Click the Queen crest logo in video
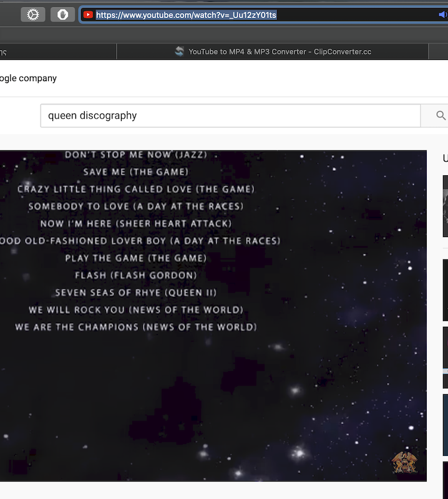This screenshot has width=448, height=499. 404,462
